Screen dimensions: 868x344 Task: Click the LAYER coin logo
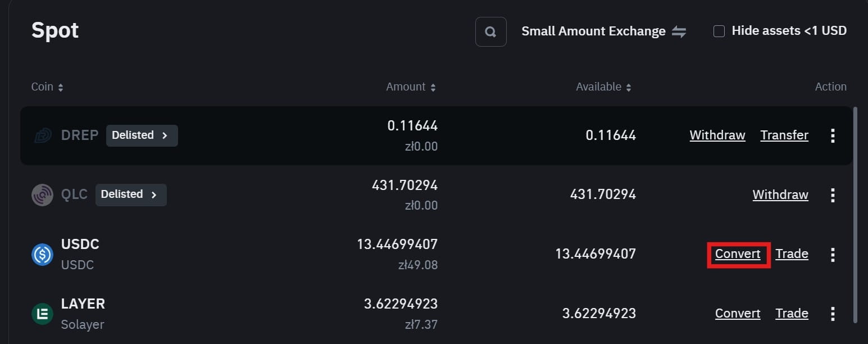point(42,314)
